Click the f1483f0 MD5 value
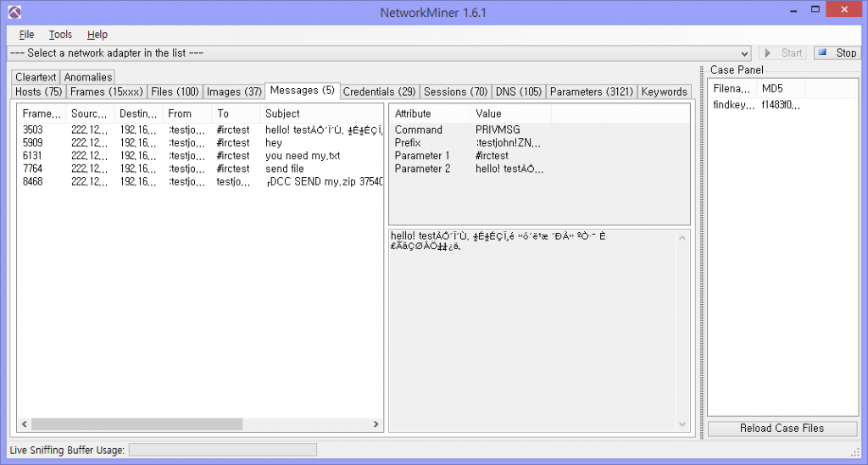The width and height of the screenshot is (868, 465). [x=781, y=105]
